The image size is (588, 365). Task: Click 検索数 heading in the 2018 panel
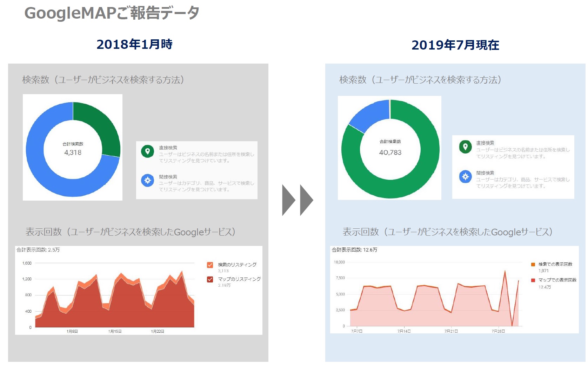[x=103, y=80]
